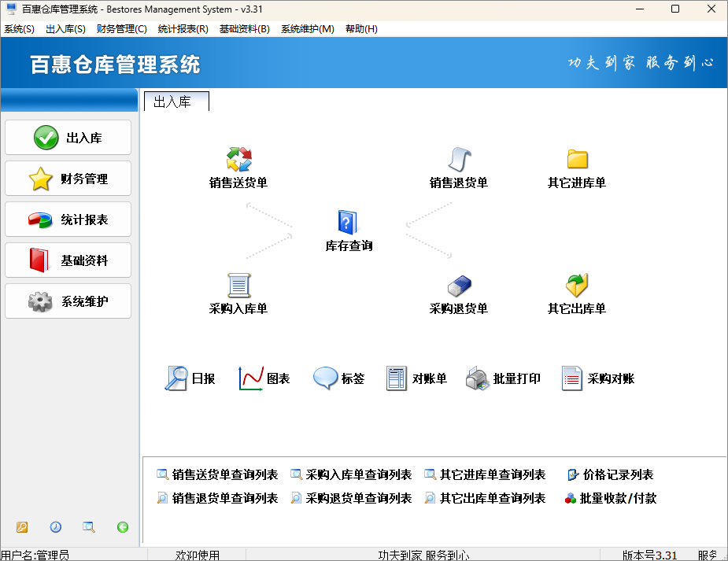Viewport: 728px width, 561px height.
Task: Open 采购入库单查询列表 link
Action: click(x=359, y=474)
